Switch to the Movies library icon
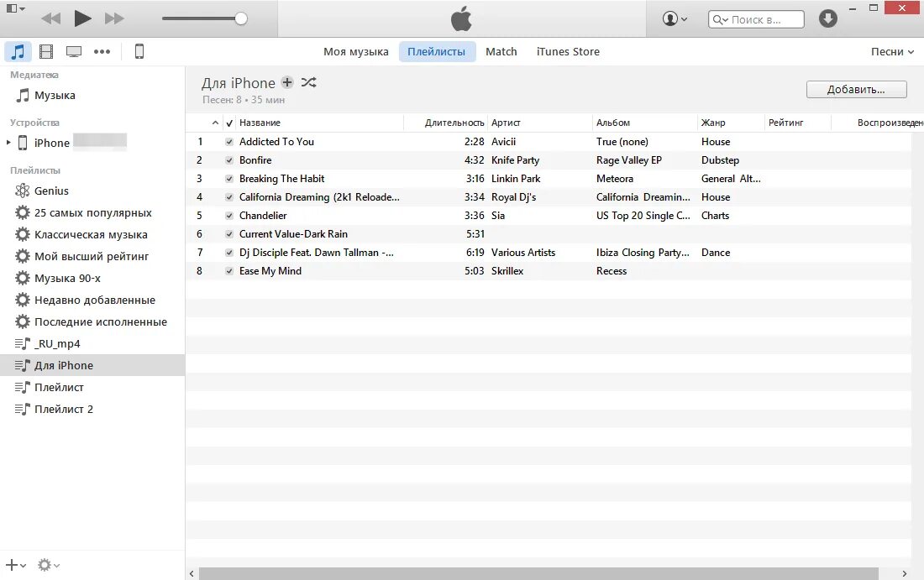Viewport: 924px width, 580px height. coord(46,51)
